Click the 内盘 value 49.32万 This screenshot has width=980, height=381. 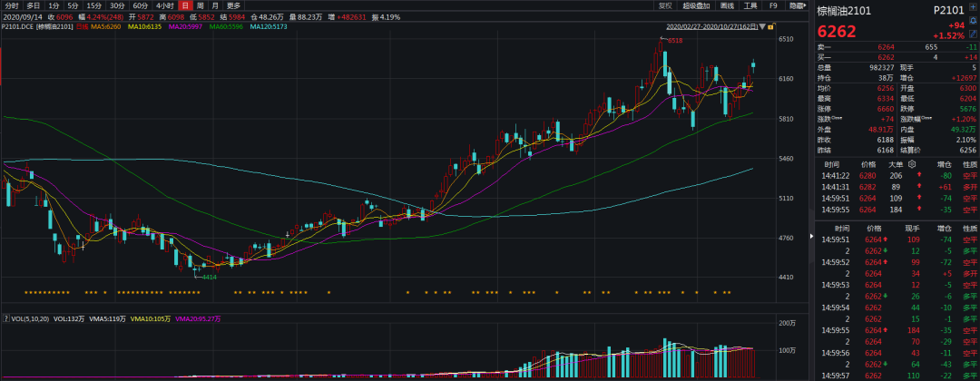click(x=965, y=128)
